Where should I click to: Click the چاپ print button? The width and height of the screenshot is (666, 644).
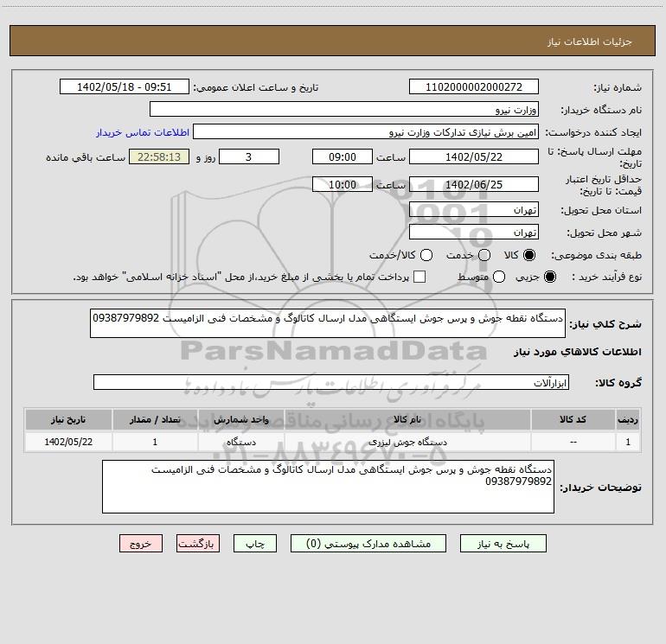[255, 544]
